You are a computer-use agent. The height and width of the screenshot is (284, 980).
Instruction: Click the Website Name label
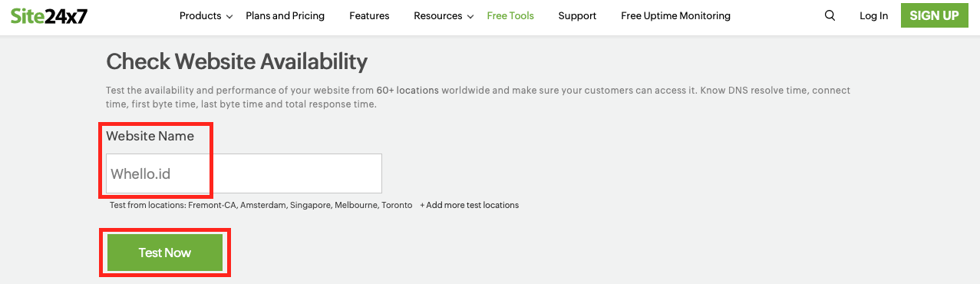click(150, 136)
